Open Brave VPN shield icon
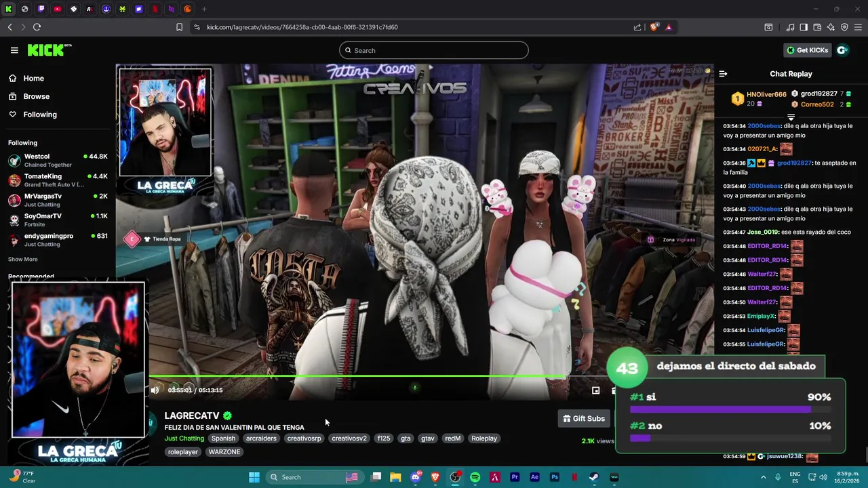This screenshot has width=868, height=488. [844, 27]
